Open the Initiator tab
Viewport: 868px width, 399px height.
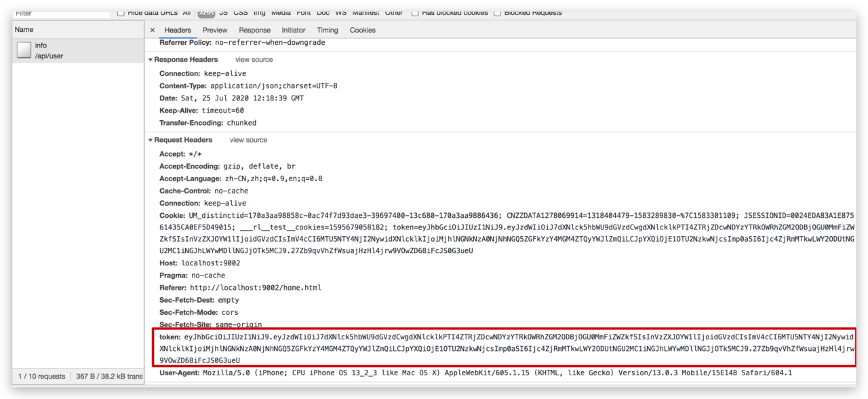point(294,30)
